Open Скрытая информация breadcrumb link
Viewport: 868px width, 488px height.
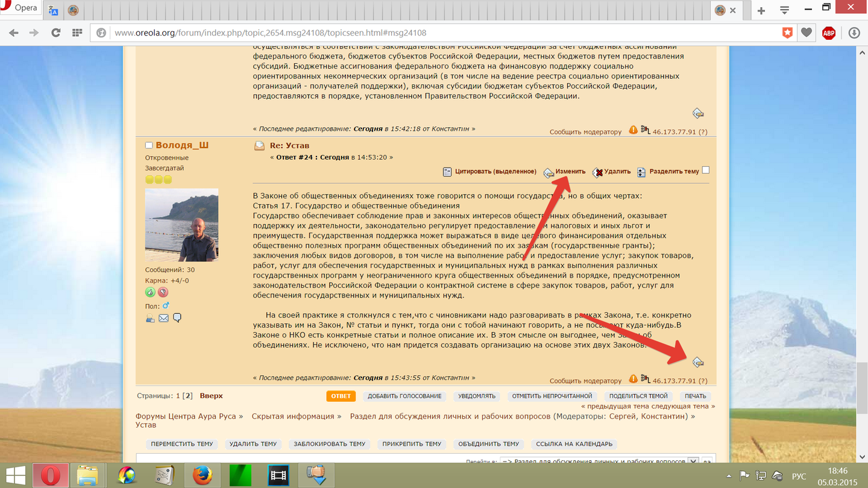(293, 416)
